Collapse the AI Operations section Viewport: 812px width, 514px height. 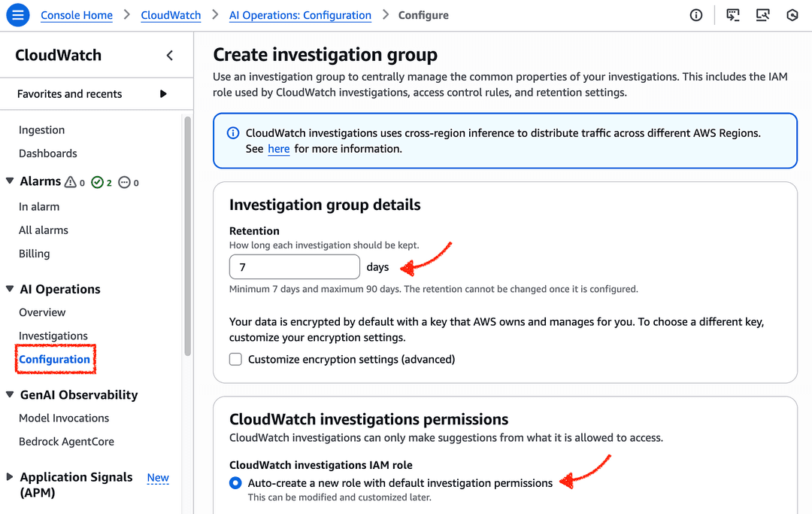point(10,288)
